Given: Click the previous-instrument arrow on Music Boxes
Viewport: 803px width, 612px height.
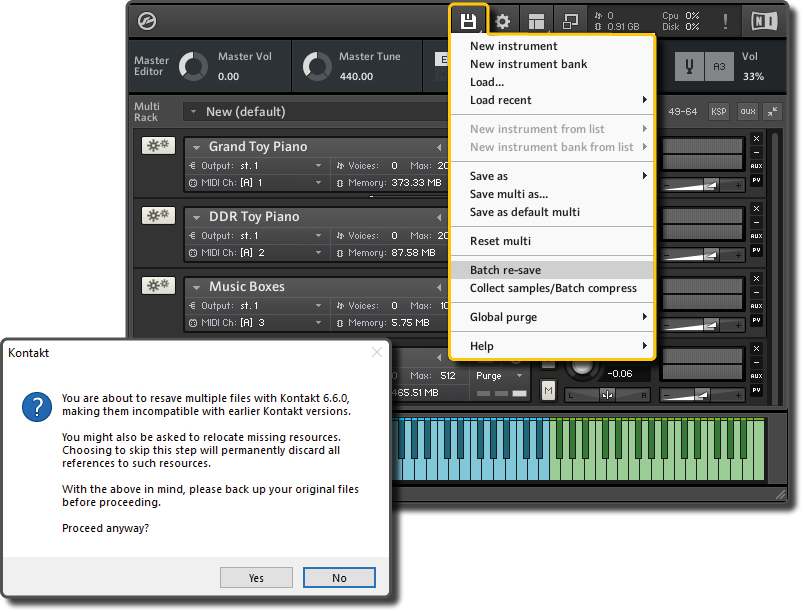Looking at the screenshot, I should [x=439, y=287].
